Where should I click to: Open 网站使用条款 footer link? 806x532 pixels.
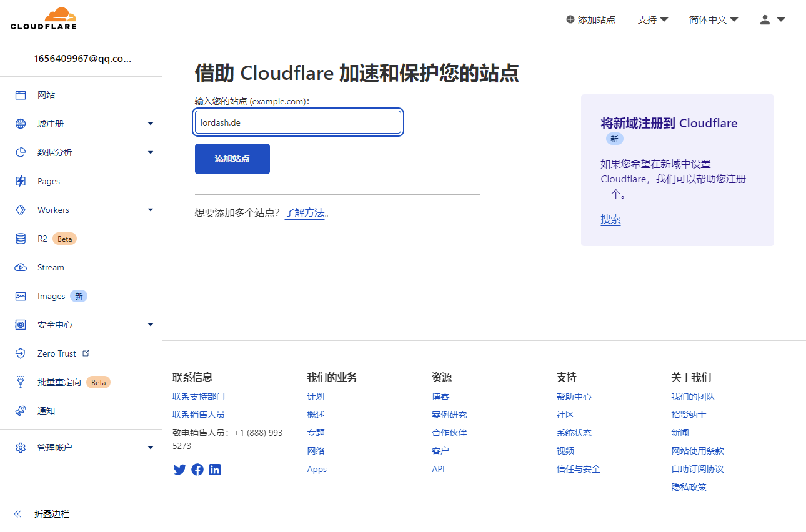(697, 451)
